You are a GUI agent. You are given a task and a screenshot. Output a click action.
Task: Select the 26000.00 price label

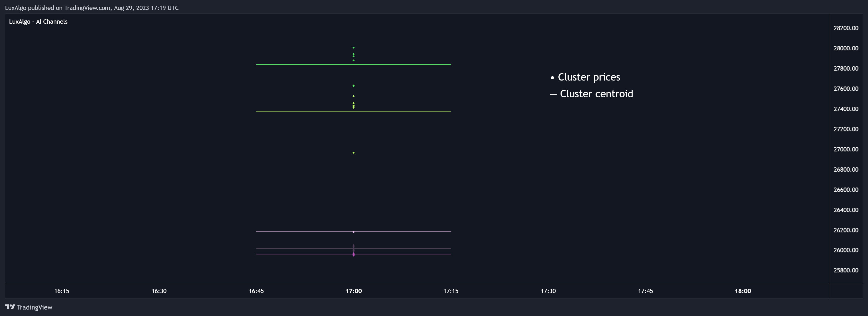(x=846, y=250)
